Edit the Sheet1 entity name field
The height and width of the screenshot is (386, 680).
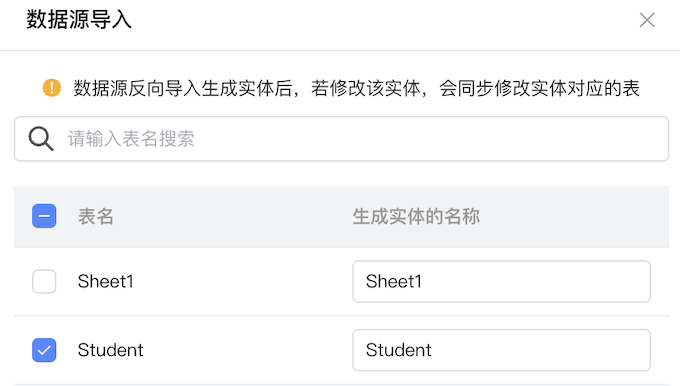pos(501,281)
